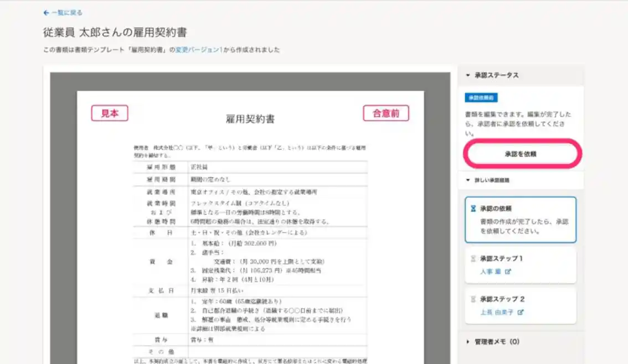
Task: Click the back arrow icon at top
Action: (x=46, y=13)
